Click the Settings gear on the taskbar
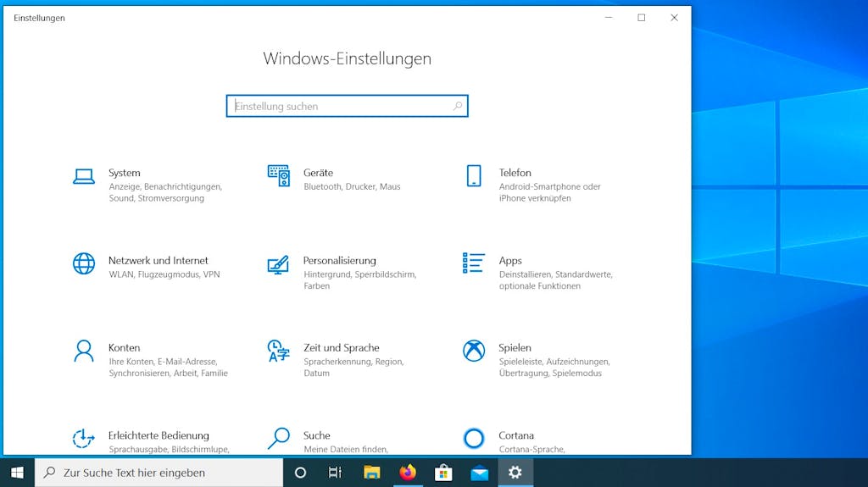The image size is (868, 487). [515, 473]
